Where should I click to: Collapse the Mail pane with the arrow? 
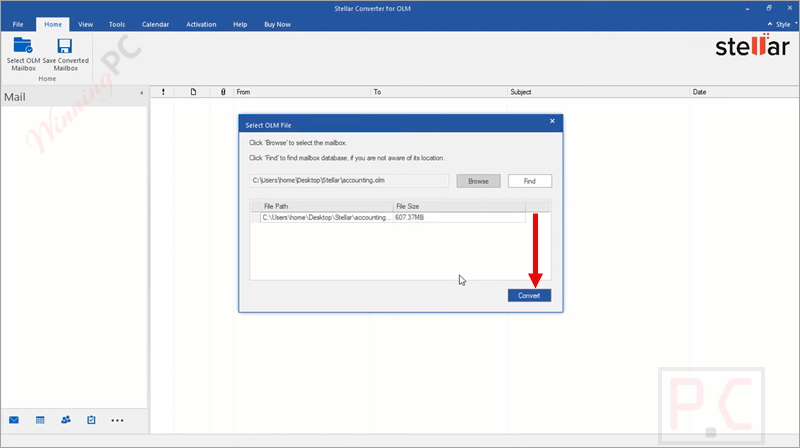(141, 93)
